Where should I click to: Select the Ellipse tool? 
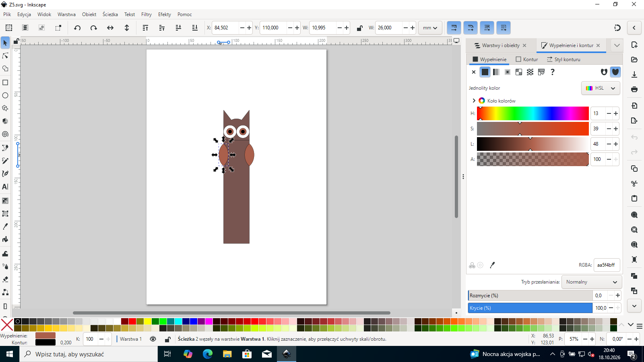coord(5,95)
